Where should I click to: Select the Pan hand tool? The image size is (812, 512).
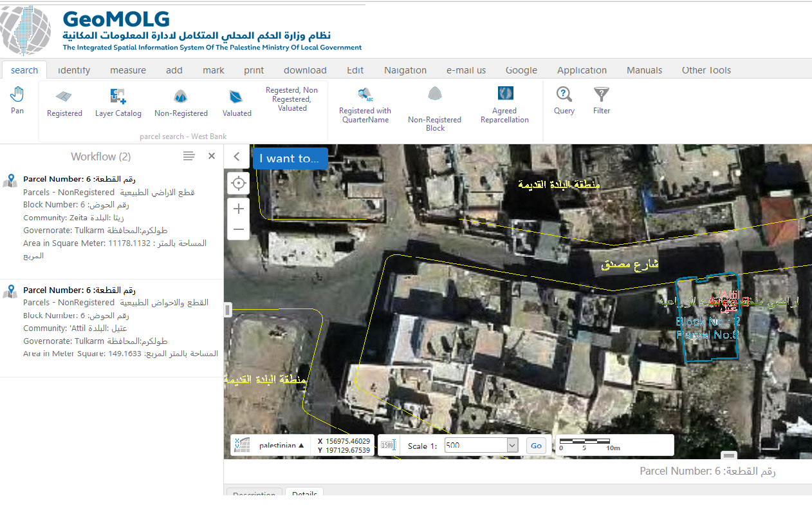point(17,101)
